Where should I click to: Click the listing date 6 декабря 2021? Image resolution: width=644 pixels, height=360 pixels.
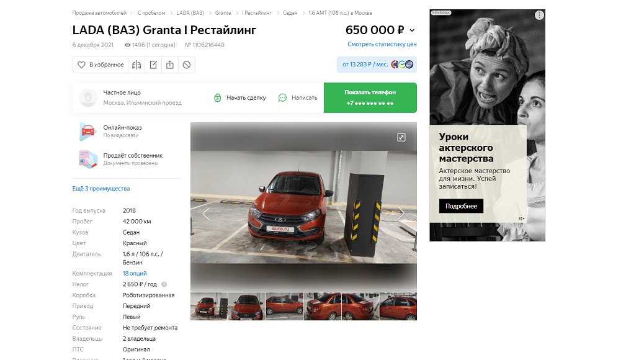point(93,45)
